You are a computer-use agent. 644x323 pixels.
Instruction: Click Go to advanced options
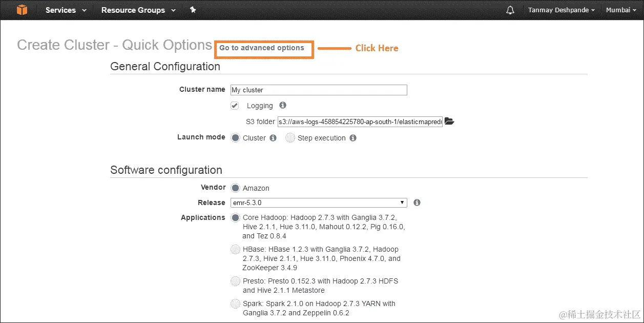point(264,49)
